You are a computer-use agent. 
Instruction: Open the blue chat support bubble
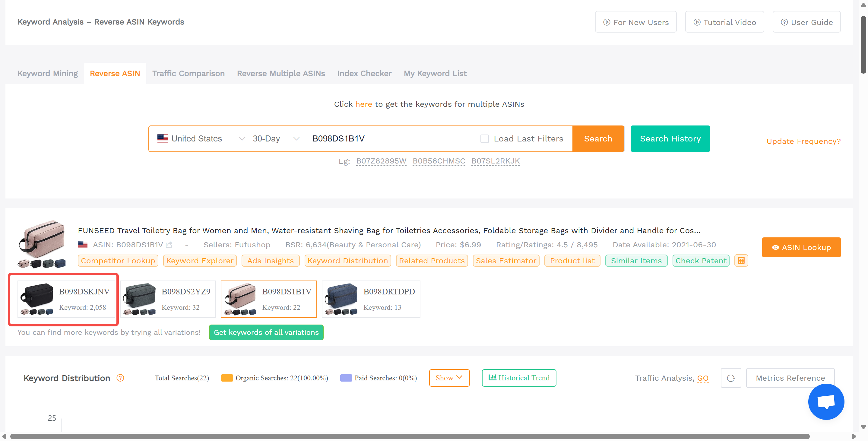click(x=826, y=401)
